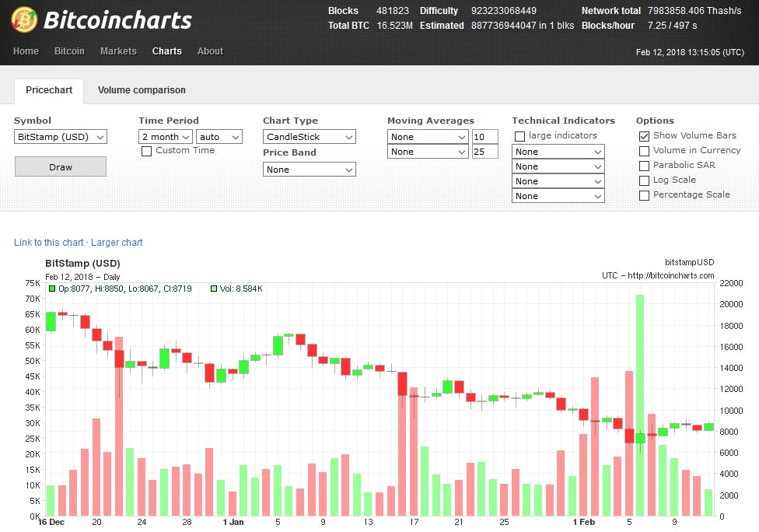Click the tallest green volume bar near 5 Feb
The width and height of the screenshot is (759, 532).
click(640, 405)
